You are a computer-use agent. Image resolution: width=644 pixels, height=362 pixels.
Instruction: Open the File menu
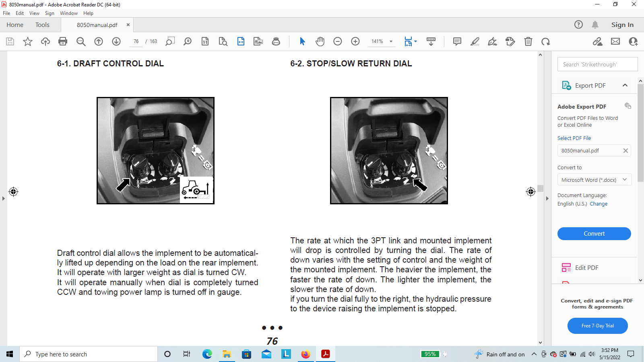6,13
